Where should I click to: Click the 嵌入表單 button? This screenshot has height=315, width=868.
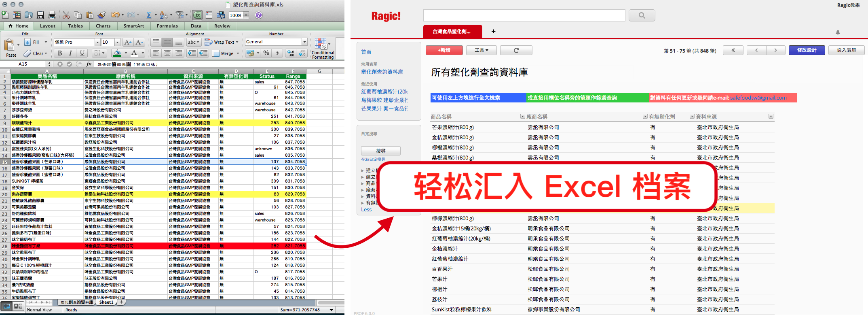(x=847, y=50)
